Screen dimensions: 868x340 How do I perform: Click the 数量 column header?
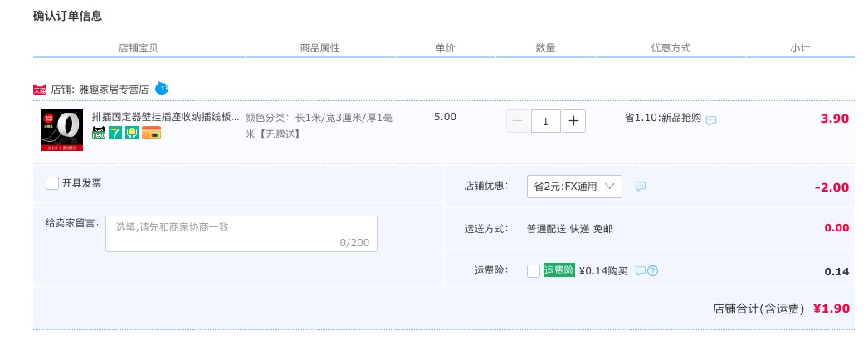pyautogui.click(x=546, y=48)
